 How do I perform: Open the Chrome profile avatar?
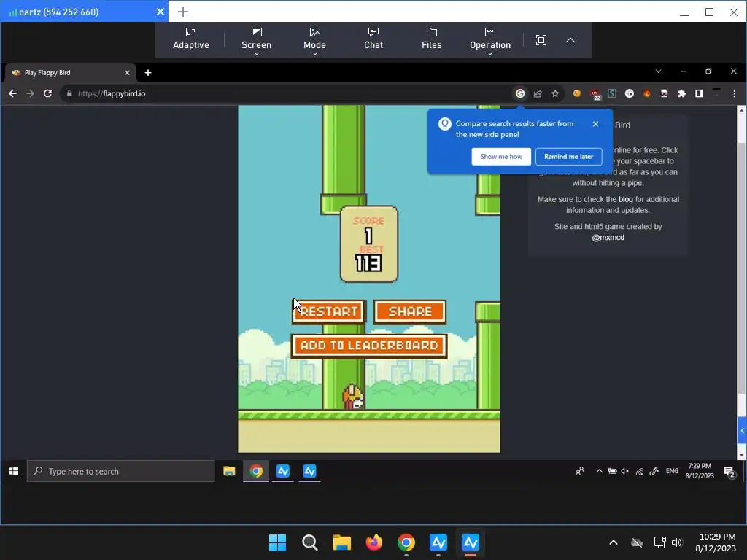(x=716, y=93)
